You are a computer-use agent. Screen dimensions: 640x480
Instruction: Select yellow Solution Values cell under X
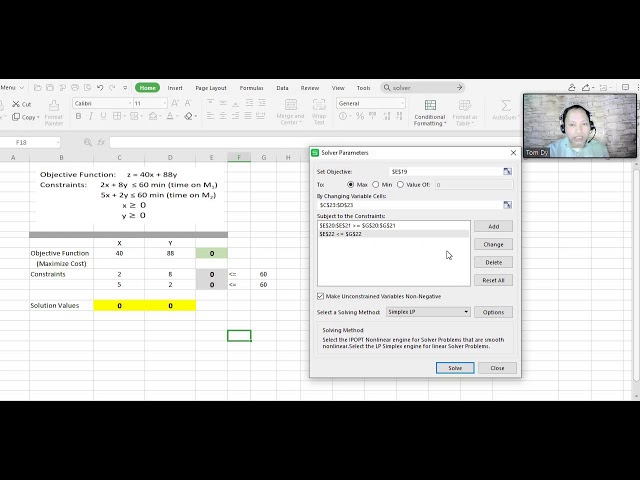tap(119, 306)
